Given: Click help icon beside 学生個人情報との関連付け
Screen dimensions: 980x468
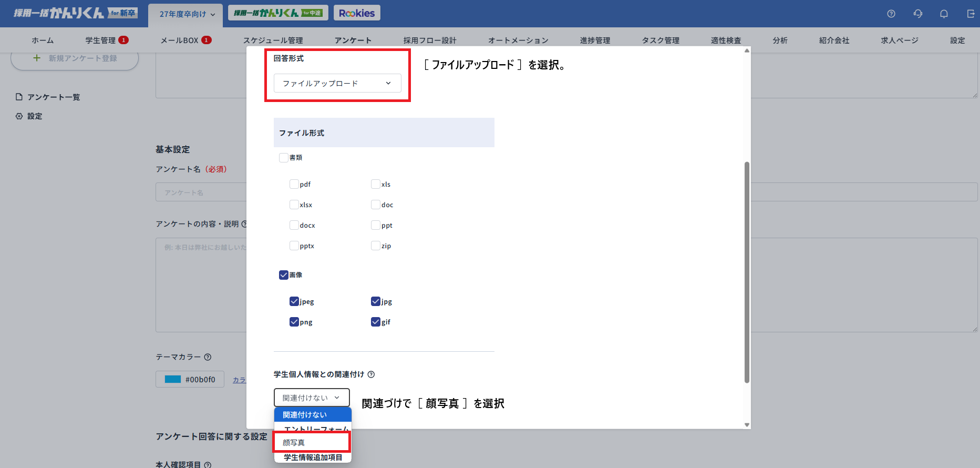Looking at the screenshot, I should pyautogui.click(x=371, y=374).
